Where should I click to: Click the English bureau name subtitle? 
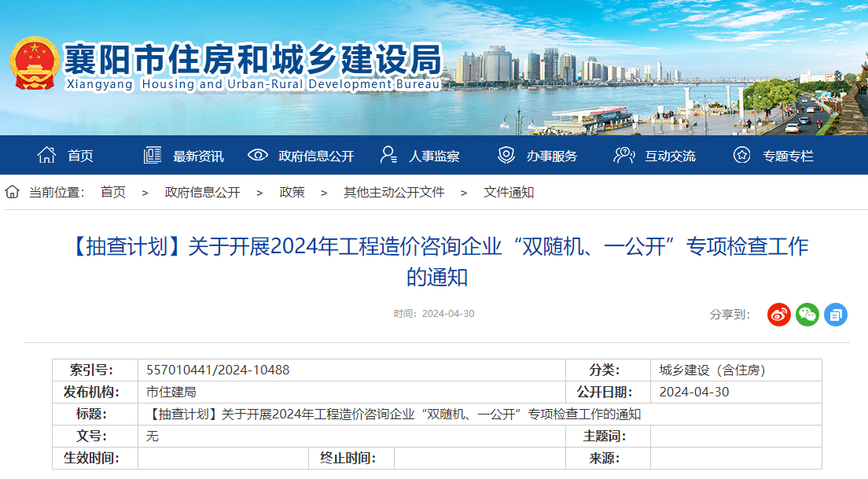tap(253, 84)
